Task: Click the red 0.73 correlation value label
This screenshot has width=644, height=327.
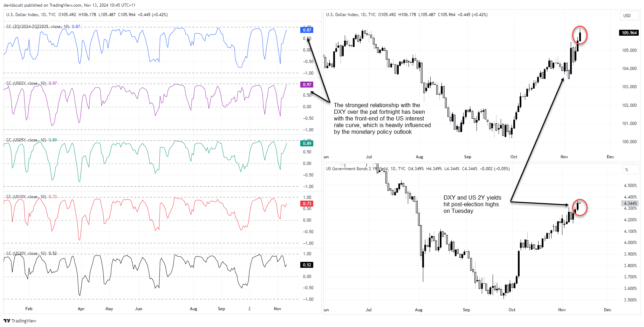Action: (307, 204)
